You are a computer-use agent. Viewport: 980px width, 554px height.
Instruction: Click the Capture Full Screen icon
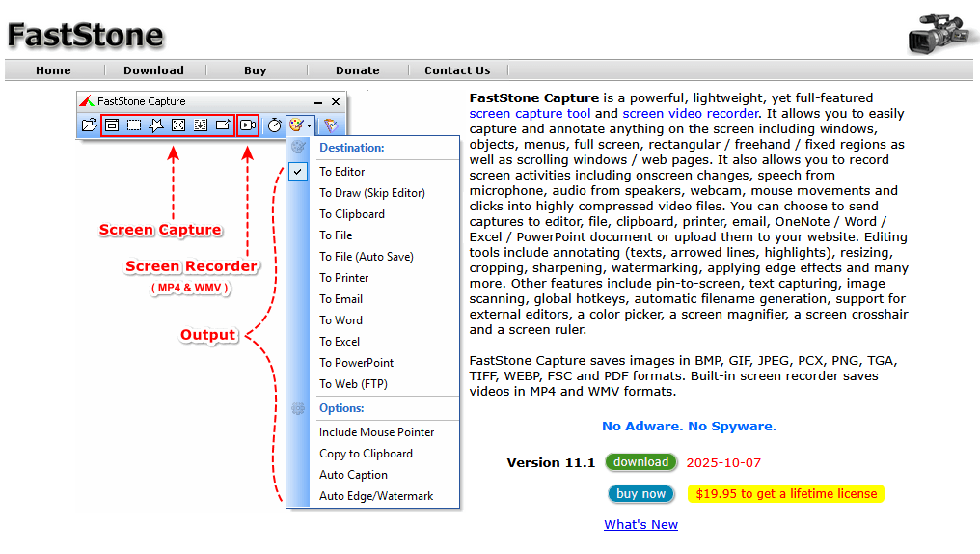click(178, 125)
